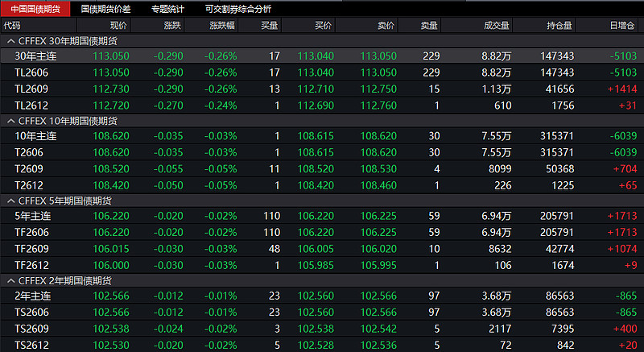
Task: Open the 专题统计 tab
Action: pyautogui.click(x=167, y=9)
